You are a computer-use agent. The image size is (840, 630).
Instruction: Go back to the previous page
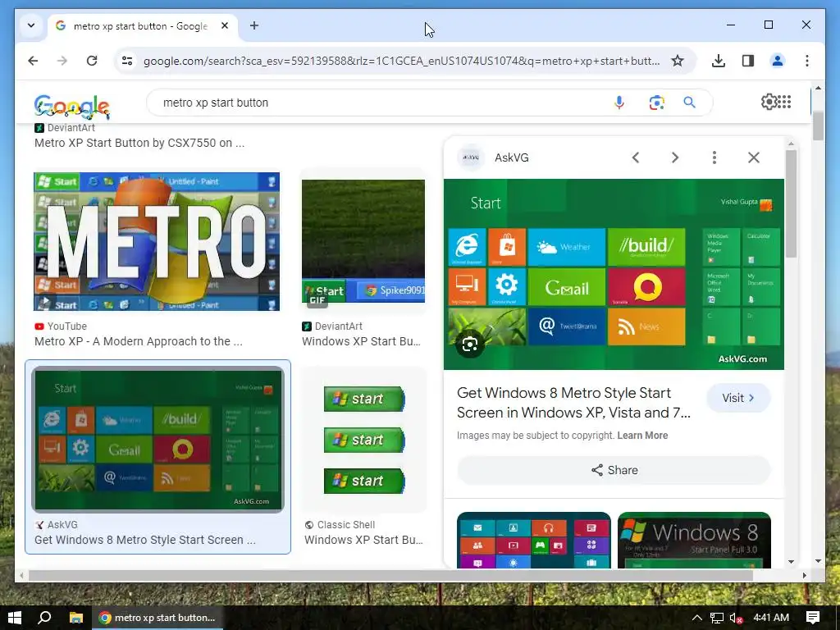pos(33,61)
